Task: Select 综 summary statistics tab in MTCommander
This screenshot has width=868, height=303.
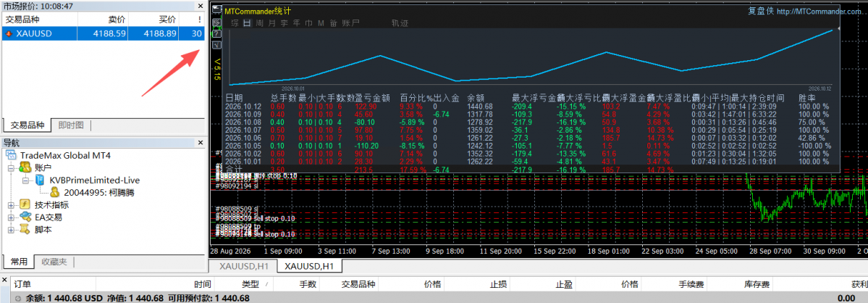Action: (x=235, y=23)
